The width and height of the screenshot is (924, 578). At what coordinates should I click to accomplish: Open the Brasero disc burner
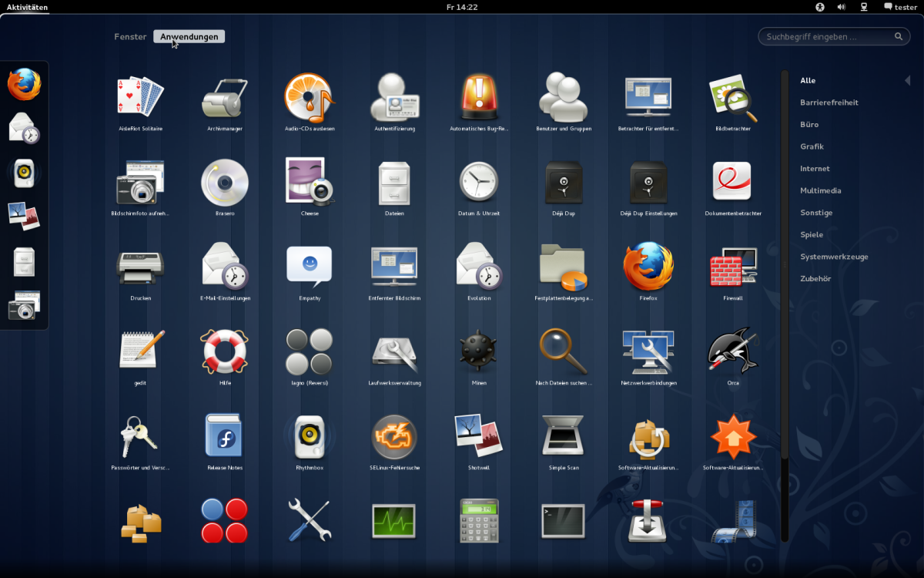pos(225,183)
